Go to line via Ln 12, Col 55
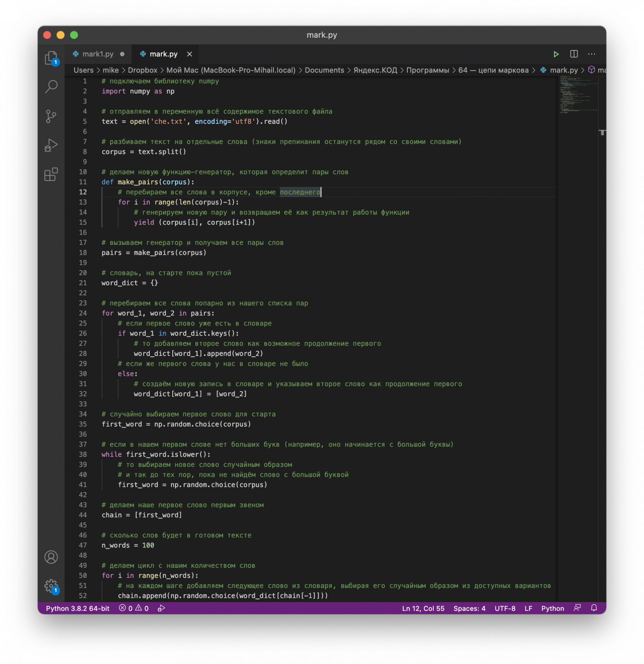The width and height of the screenshot is (644, 664). click(x=423, y=608)
